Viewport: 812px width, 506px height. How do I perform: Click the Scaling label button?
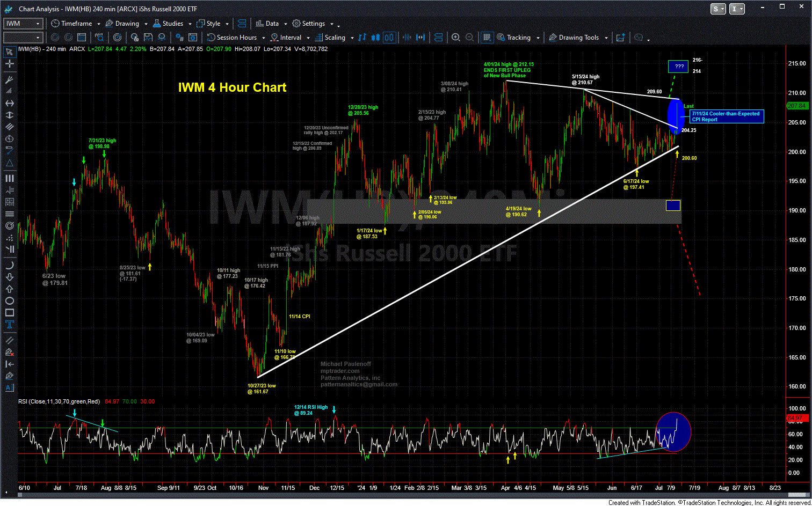pos(335,38)
